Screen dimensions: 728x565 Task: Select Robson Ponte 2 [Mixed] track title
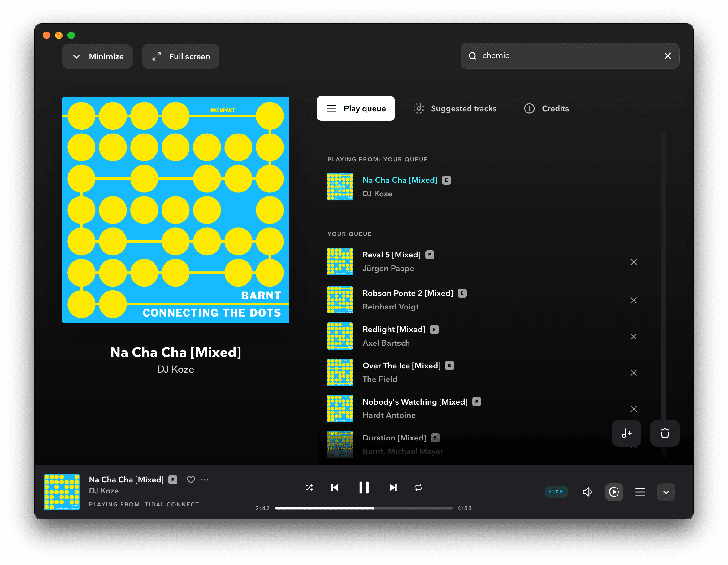point(408,293)
